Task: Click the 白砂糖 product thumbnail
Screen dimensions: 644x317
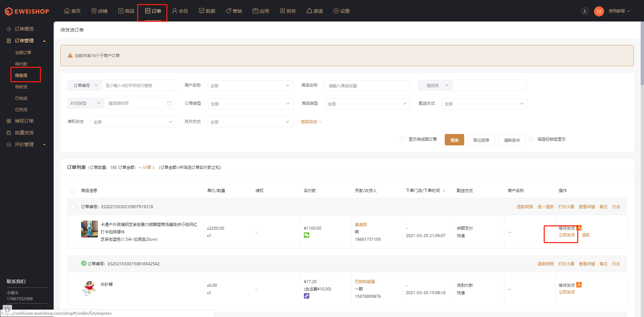Action: (89, 289)
